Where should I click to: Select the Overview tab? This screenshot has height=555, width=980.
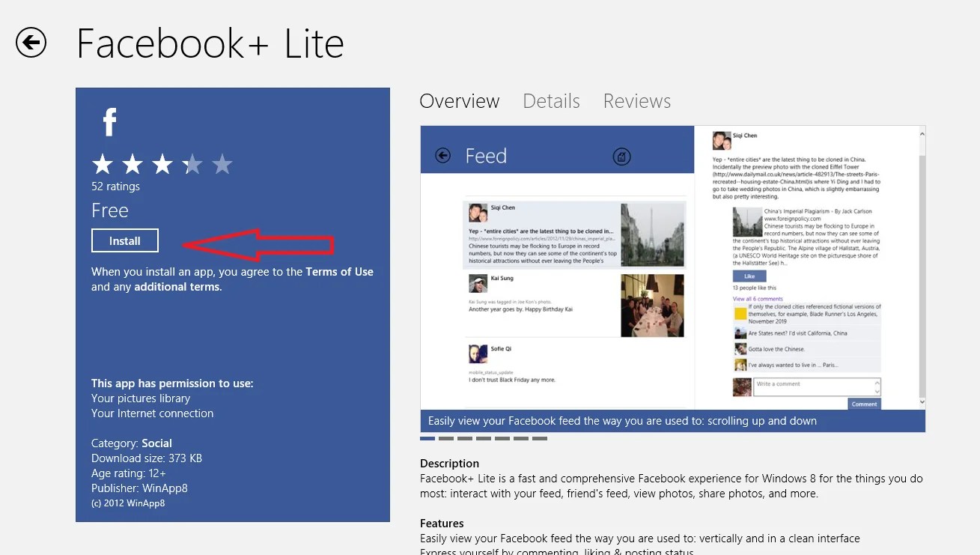pyautogui.click(x=459, y=101)
